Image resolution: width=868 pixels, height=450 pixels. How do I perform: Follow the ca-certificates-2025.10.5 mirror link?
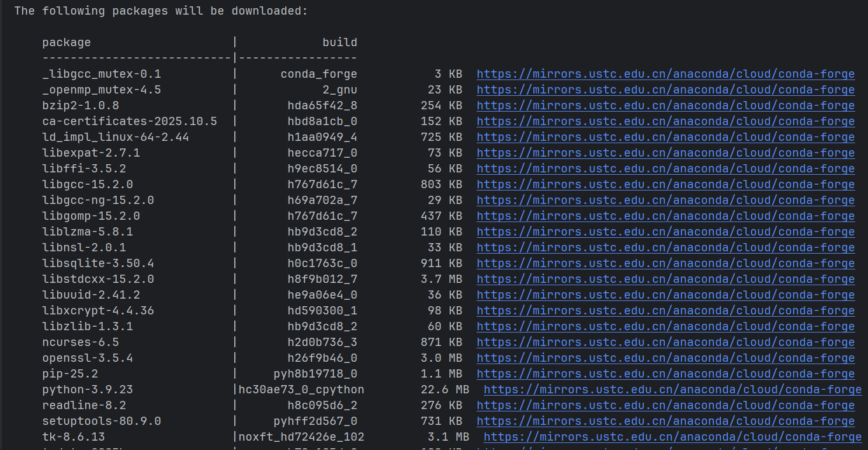point(666,122)
